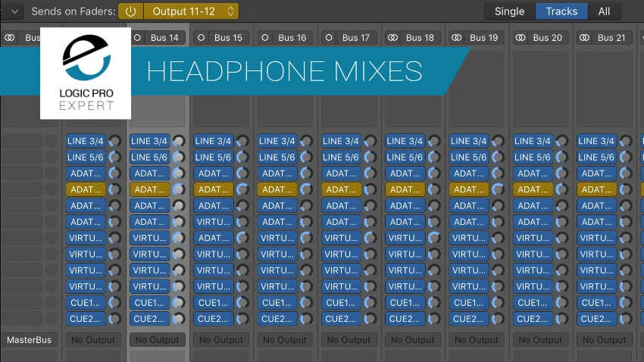The height and width of the screenshot is (362, 644).
Task: Click the LINE 5/6 send on Bus 20 strip
Action: pos(533,158)
